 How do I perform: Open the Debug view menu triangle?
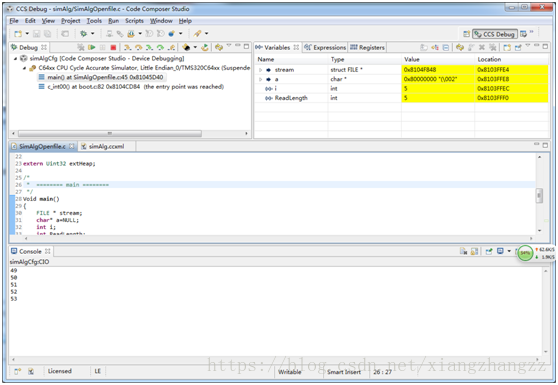pos(229,46)
